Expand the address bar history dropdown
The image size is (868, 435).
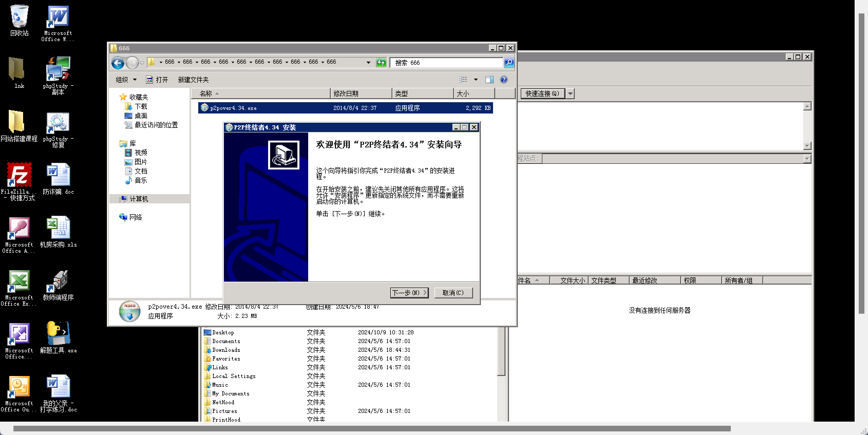pyautogui.click(x=368, y=63)
